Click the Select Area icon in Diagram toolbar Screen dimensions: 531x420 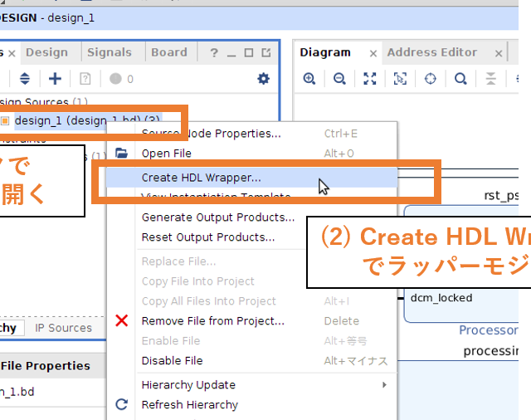(400, 79)
